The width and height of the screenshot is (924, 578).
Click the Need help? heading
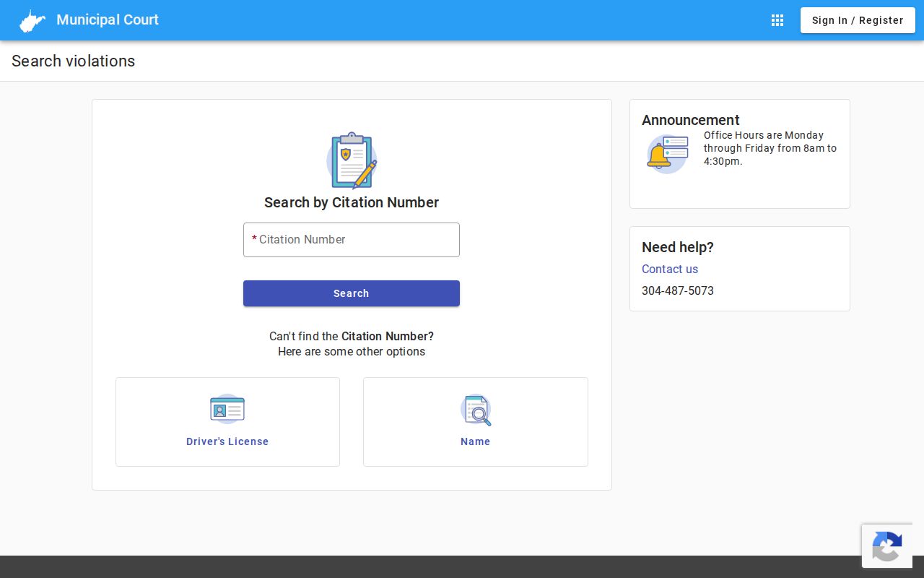pyautogui.click(x=678, y=247)
